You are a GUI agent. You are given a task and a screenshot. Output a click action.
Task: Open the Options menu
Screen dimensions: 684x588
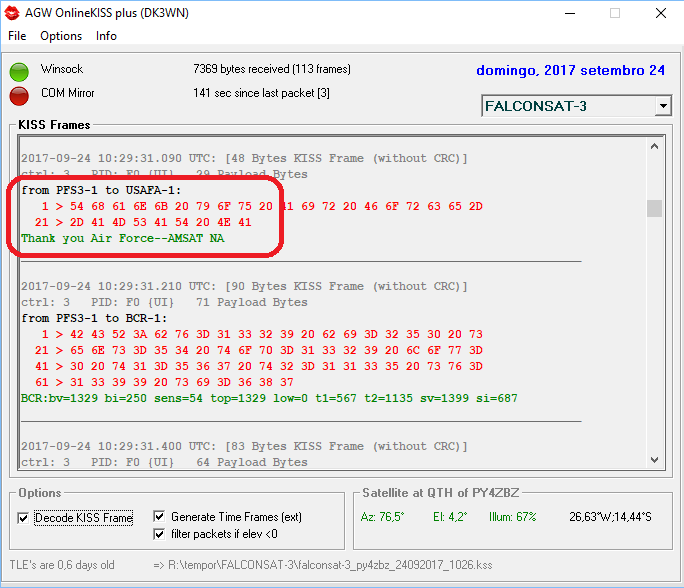[x=61, y=36]
